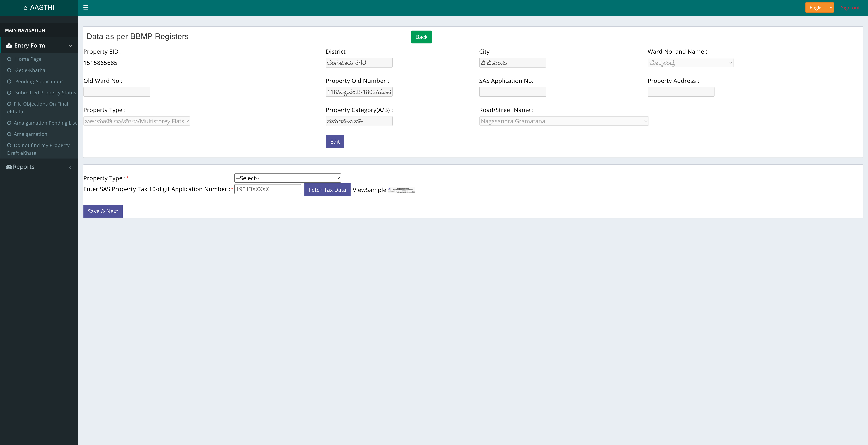Open the Ward No. and Name dropdown
The width and height of the screenshot is (868, 445).
click(690, 63)
